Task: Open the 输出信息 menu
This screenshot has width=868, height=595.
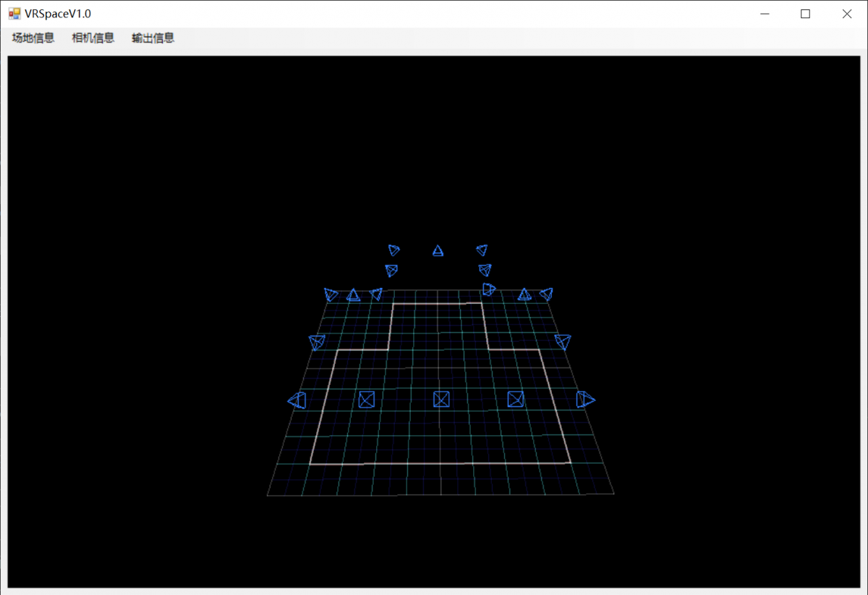Action: point(153,38)
